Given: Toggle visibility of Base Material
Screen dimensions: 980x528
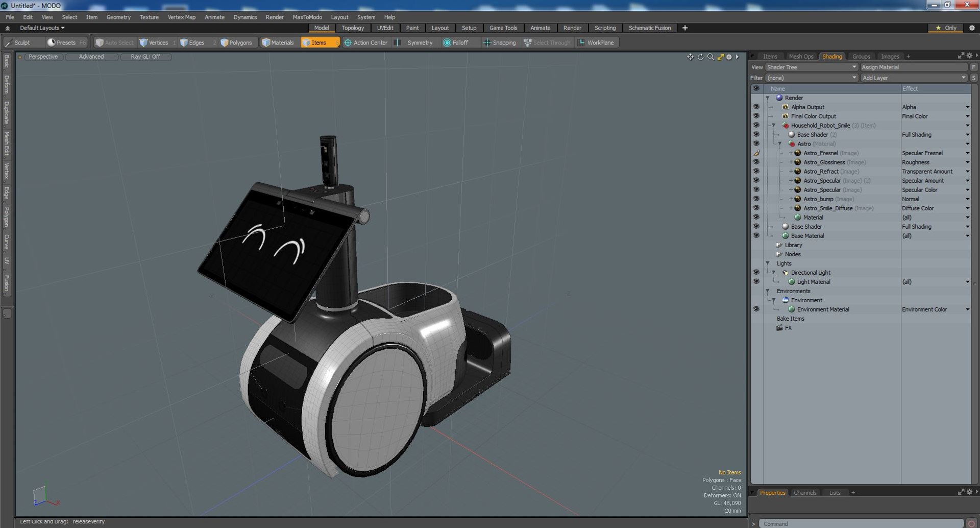Looking at the screenshot, I should point(756,235).
